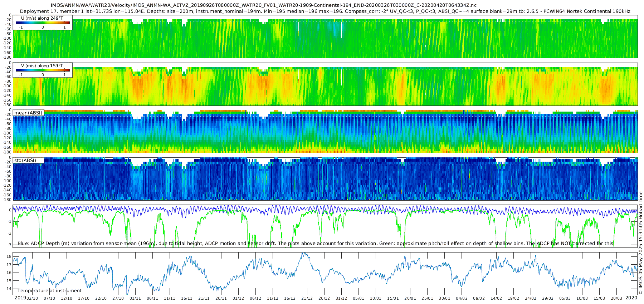The height and width of the screenshot is (304, 644).
Task: Click the blue ADCP depth description text
Action: [315, 244]
